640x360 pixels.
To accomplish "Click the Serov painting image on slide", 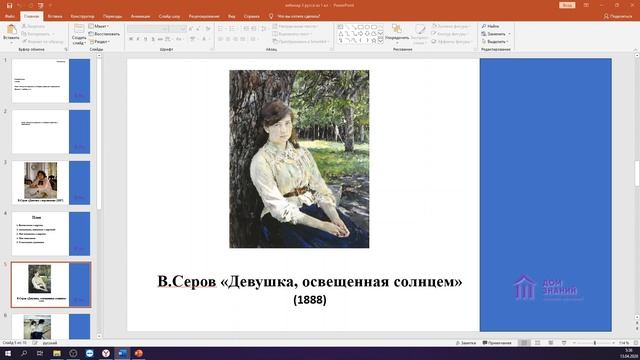I will coord(299,159).
